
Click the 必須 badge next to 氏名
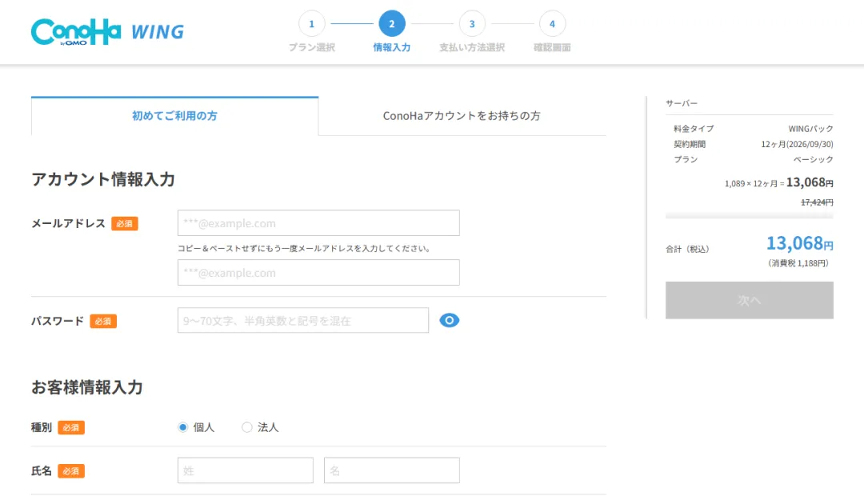71,471
